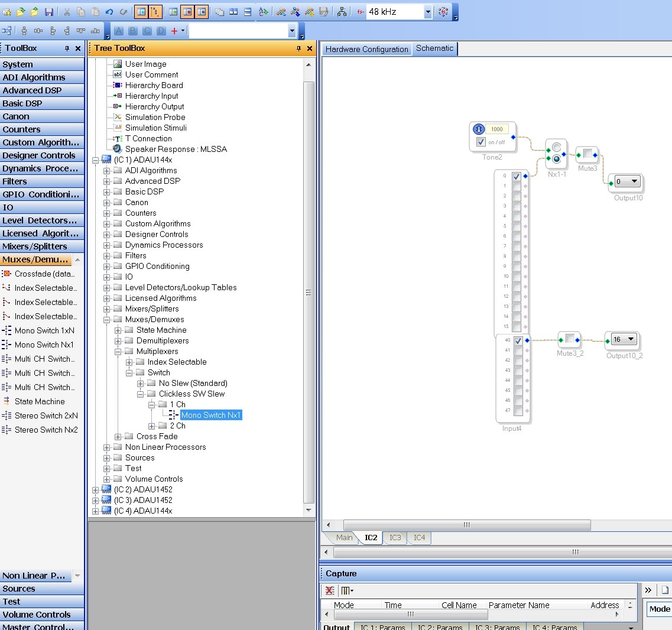
Task: Click the schematic horizontal scrollbar
Action: pyautogui.click(x=467, y=525)
